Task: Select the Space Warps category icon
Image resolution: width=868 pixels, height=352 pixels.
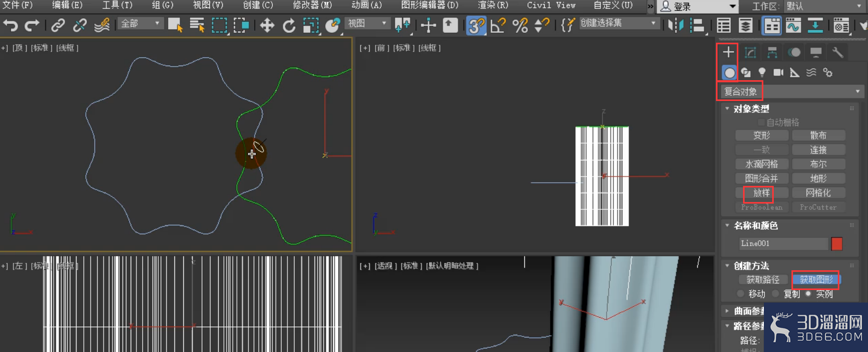Action: coord(811,72)
